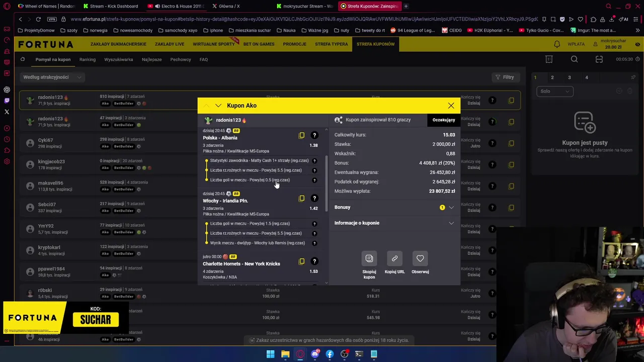Open File Explorer from taskbar
This screenshot has width=644, height=362.
tap(285, 354)
